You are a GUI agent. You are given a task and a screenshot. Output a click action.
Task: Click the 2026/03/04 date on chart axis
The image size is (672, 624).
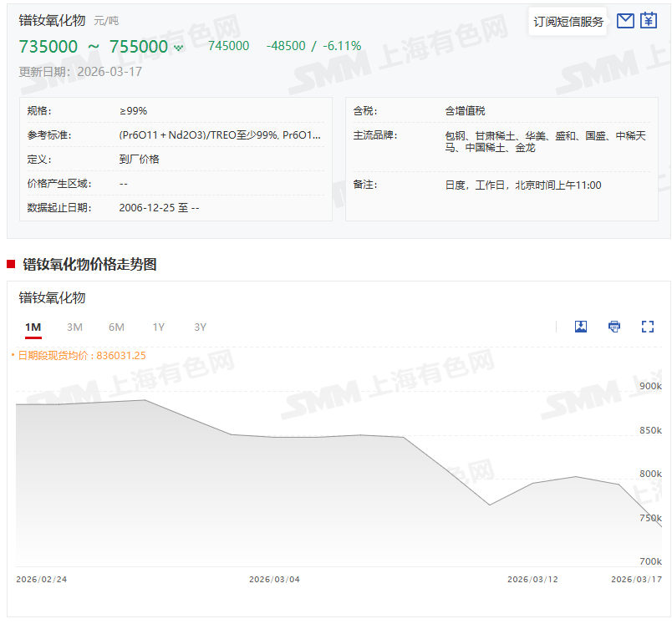[274, 579]
